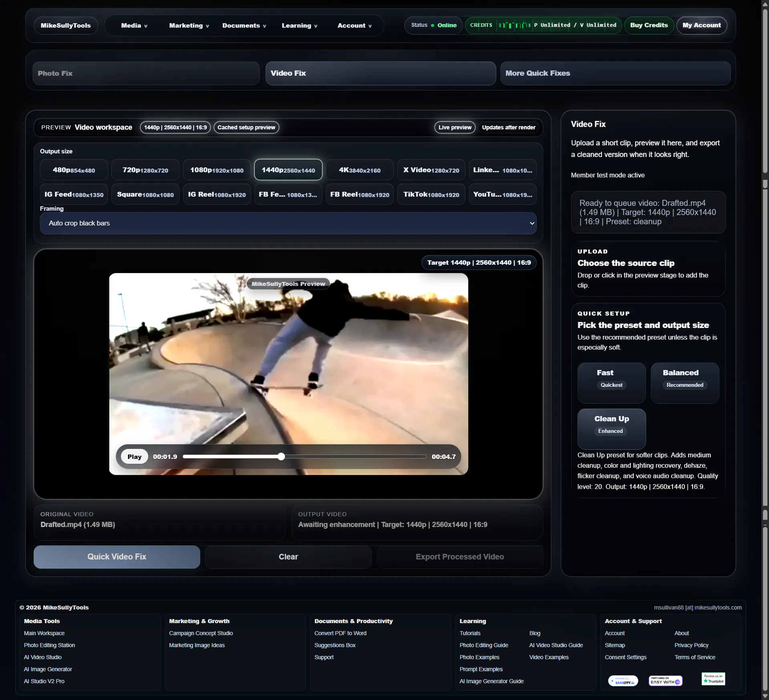
Task: Open Campaign Concept Studio link
Action: coord(201,633)
